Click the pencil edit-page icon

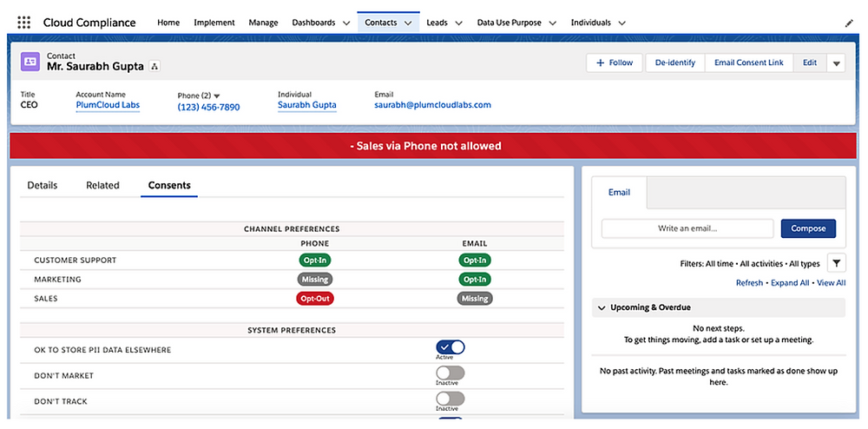(x=849, y=23)
